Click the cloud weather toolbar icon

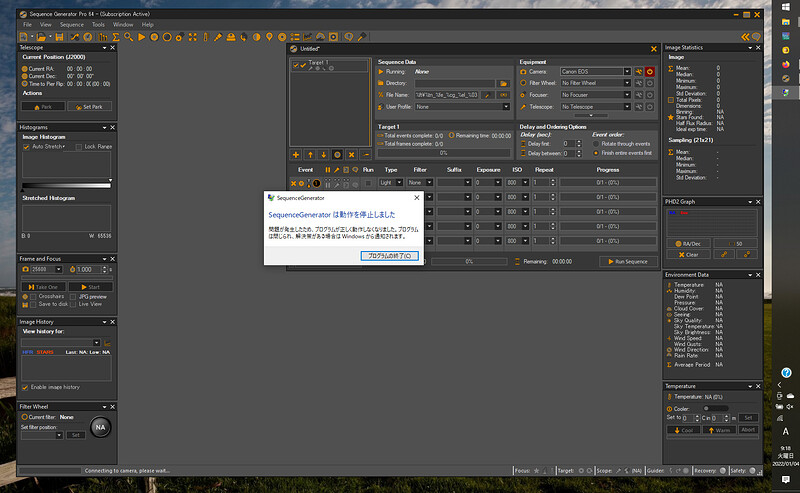[320, 37]
